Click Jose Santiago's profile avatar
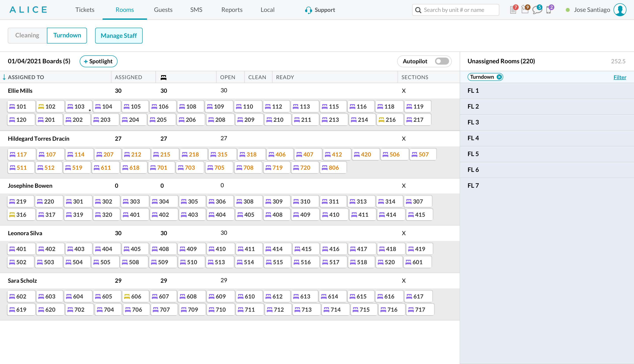Screen dimensions: 634x364 coord(620,10)
